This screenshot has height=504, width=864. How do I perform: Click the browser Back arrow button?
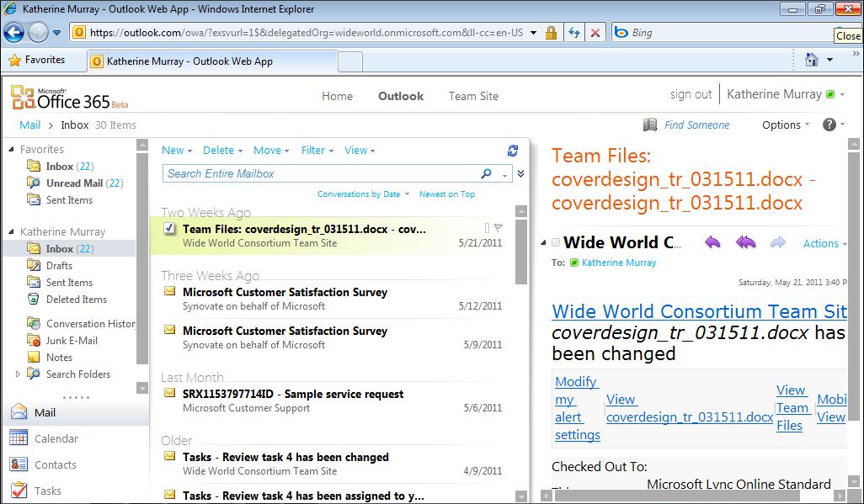click(13, 33)
